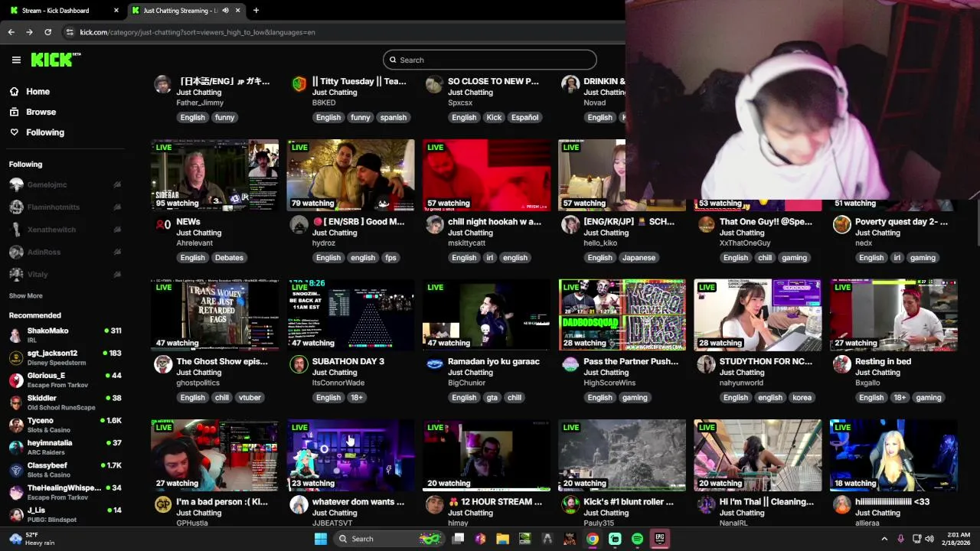Open Pass the Partner Push stream title

pyautogui.click(x=631, y=361)
